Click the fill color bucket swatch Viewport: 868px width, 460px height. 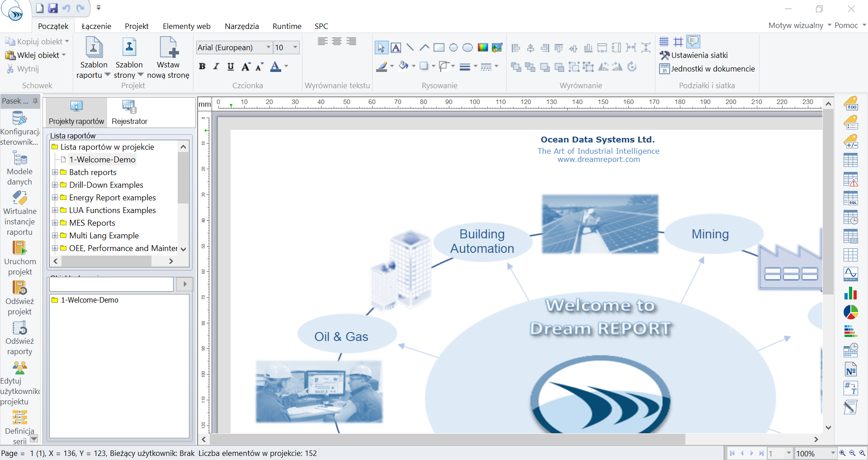click(x=404, y=66)
